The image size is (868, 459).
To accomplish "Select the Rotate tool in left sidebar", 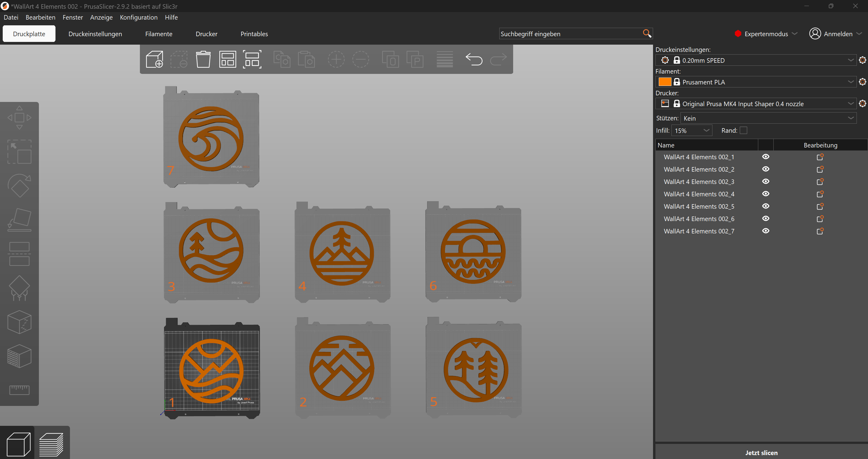I will [20, 186].
